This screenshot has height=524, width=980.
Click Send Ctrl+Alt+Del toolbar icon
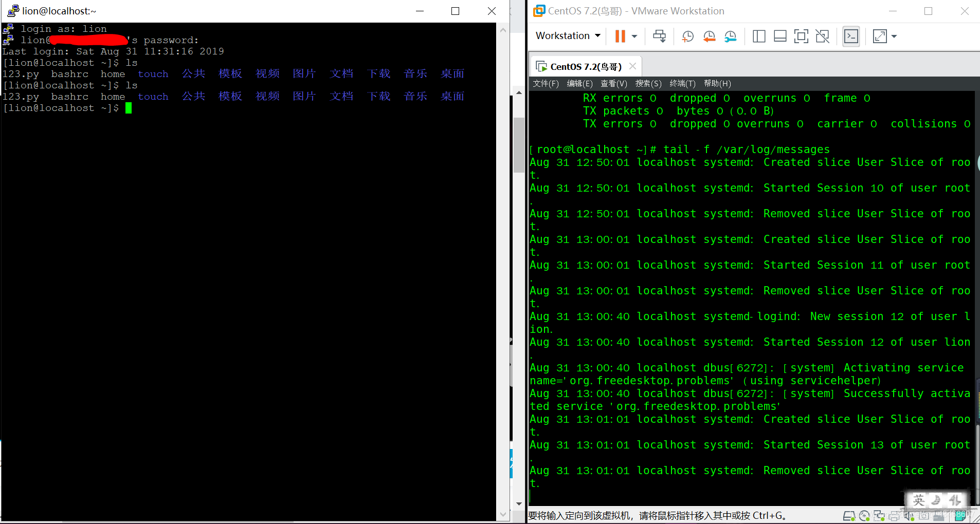point(659,36)
